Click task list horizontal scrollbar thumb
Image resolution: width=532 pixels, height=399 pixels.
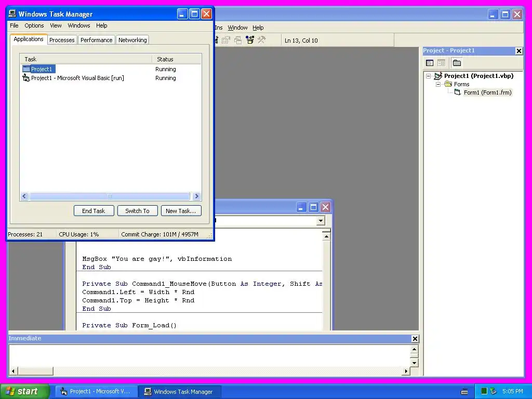click(x=109, y=196)
